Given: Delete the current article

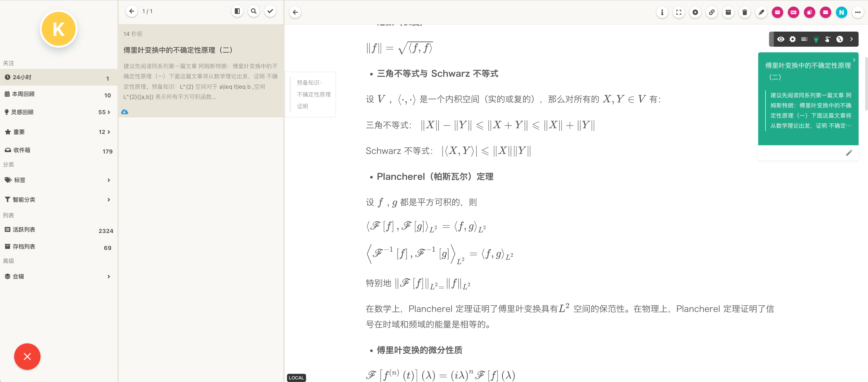Looking at the screenshot, I should tap(745, 12).
